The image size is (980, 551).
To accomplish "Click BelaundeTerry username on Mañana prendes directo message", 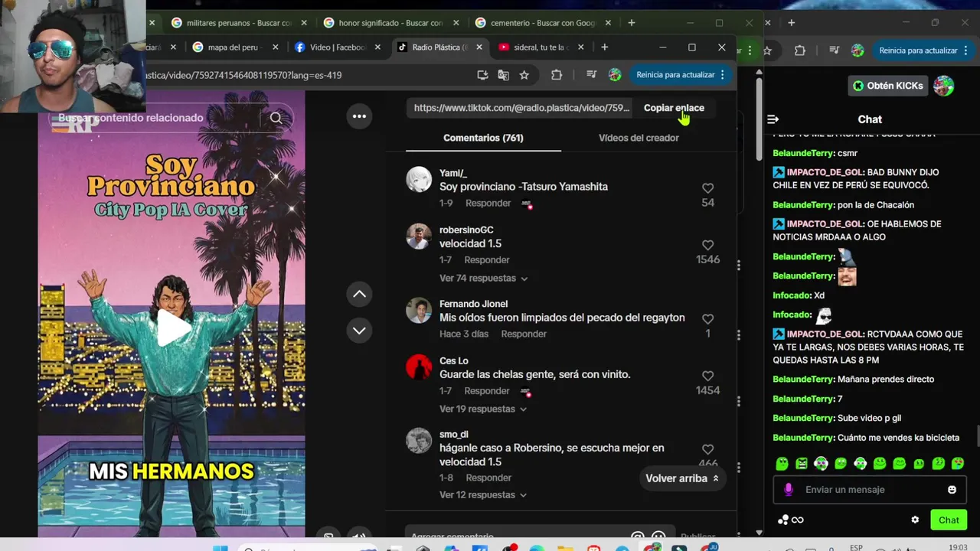I will [x=803, y=380].
